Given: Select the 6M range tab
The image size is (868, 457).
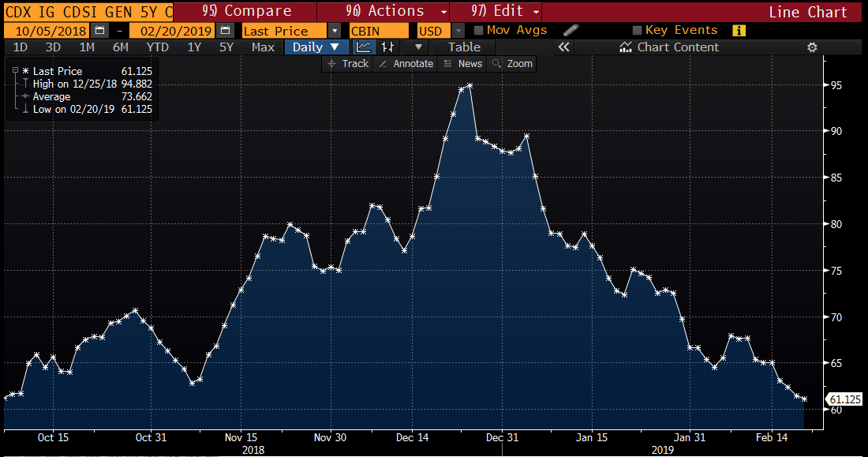Looking at the screenshot, I should 121,47.
